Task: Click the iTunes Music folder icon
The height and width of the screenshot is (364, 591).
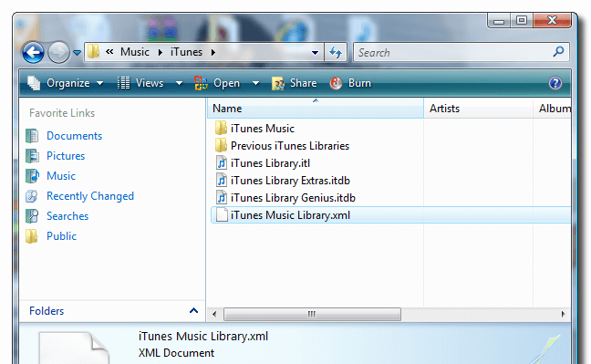Action: point(221,129)
